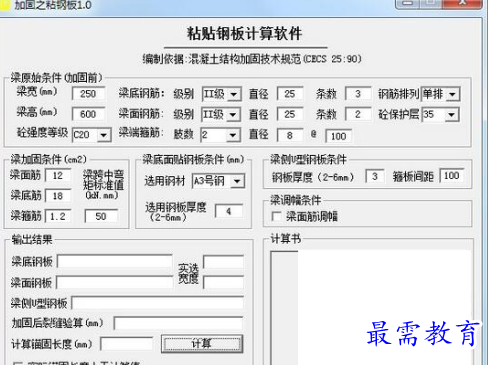Enable the 梁面筋调幅 checkbox
Screen dimensions: 488x365
[276, 217]
